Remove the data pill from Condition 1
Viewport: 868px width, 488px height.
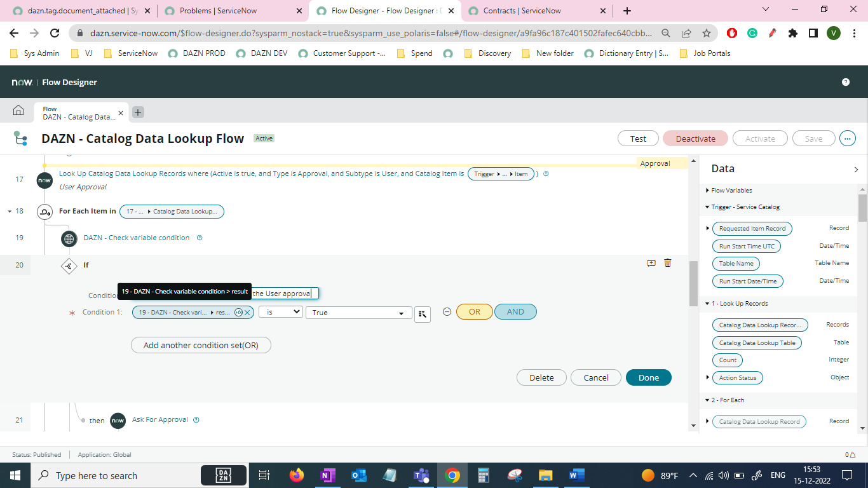click(x=248, y=312)
